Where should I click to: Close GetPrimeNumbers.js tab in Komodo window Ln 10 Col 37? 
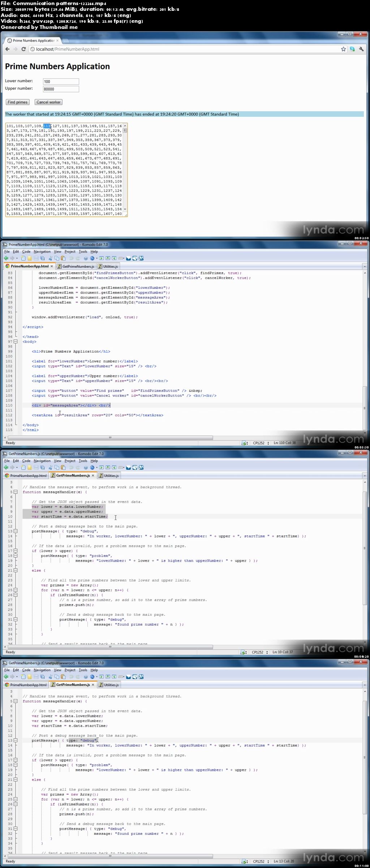[93, 476]
